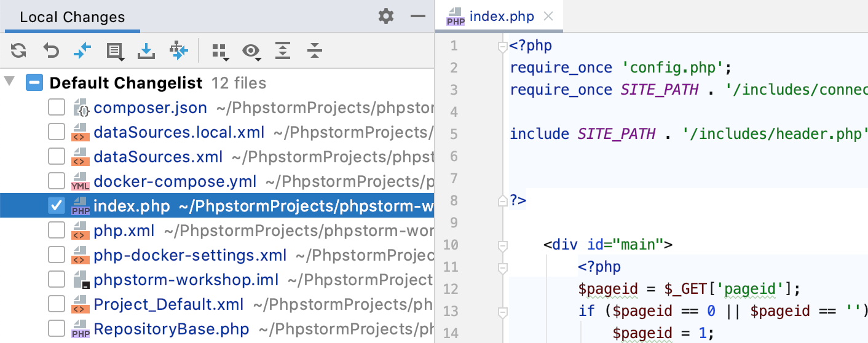Uncheck the index.php checkbox
Screen dimensions: 868x343
pyautogui.click(x=57, y=205)
